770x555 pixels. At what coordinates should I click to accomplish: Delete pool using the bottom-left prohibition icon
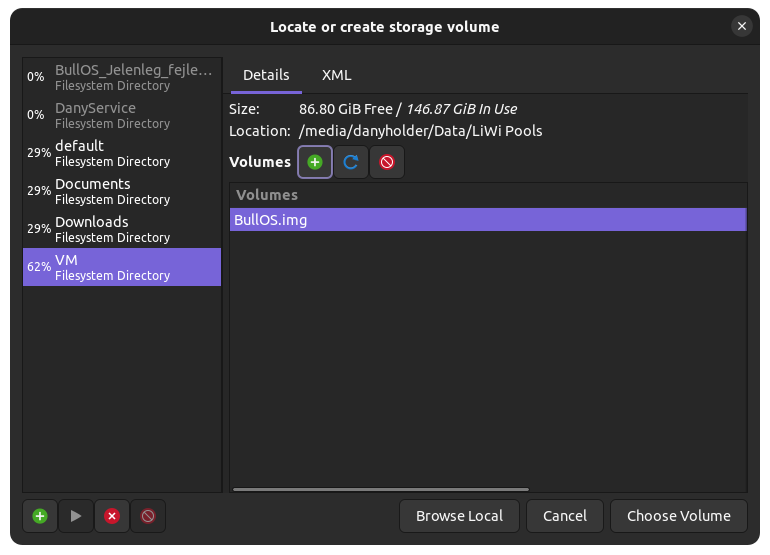pyautogui.click(x=148, y=516)
